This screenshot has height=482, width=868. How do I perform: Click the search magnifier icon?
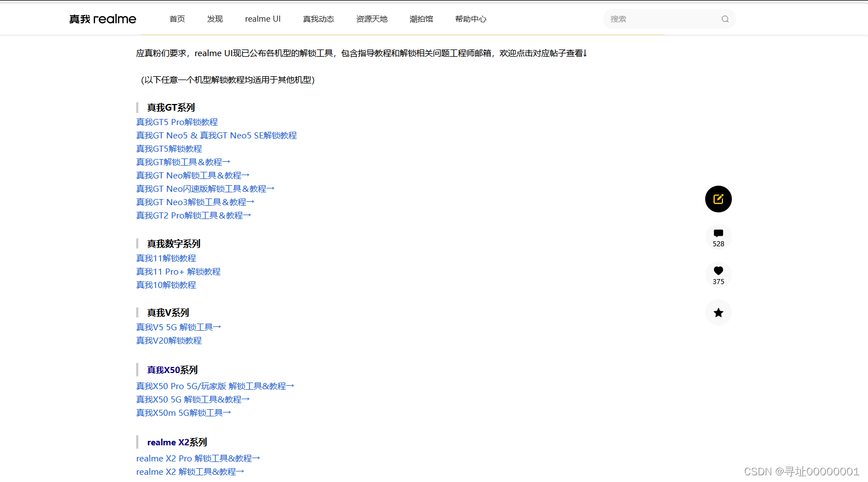click(x=725, y=19)
